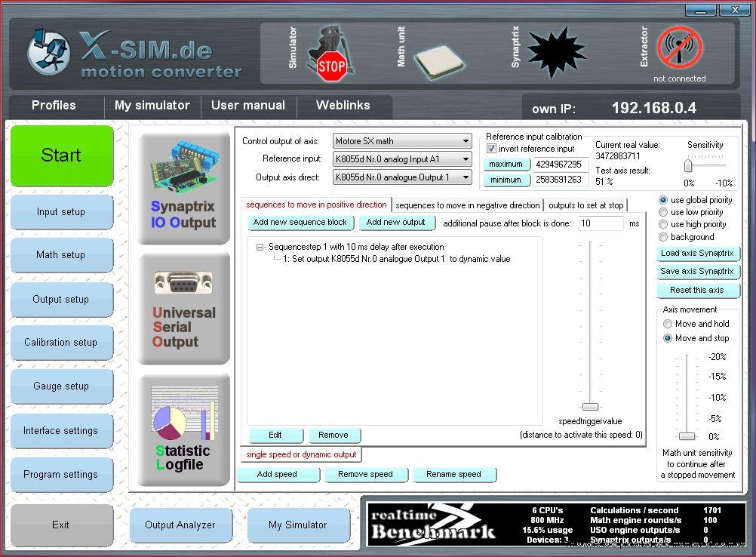Switch to outputs to set at stop tab
The width and height of the screenshot is (756, 557).
click(x=586, y=205)
